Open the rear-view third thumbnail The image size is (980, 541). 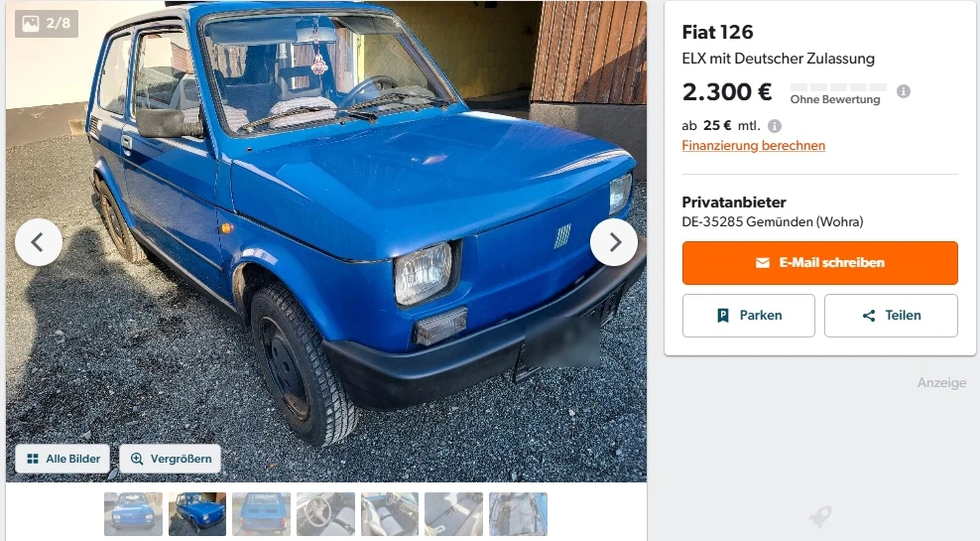tap(261, 514)
